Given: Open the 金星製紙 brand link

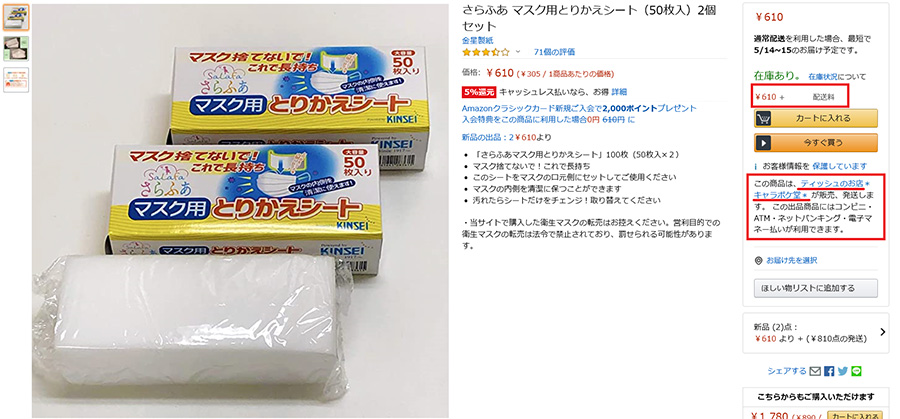Looking at the screenshot, I should coord(476,41).
